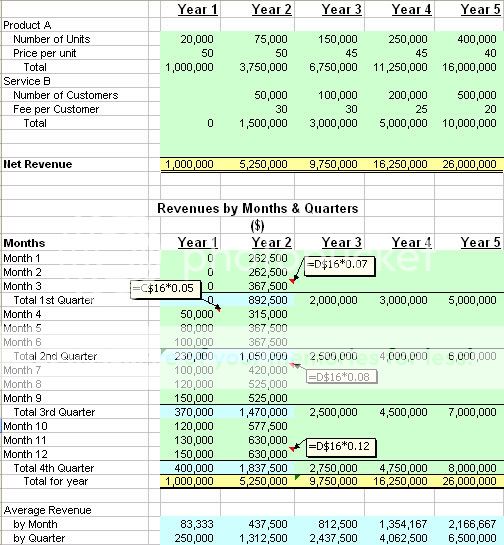Image resolution: width=504 pixels, height=545 pixels.
Task: Select Year 5 Number of Customers 500,000
Action: click(477, 95)
